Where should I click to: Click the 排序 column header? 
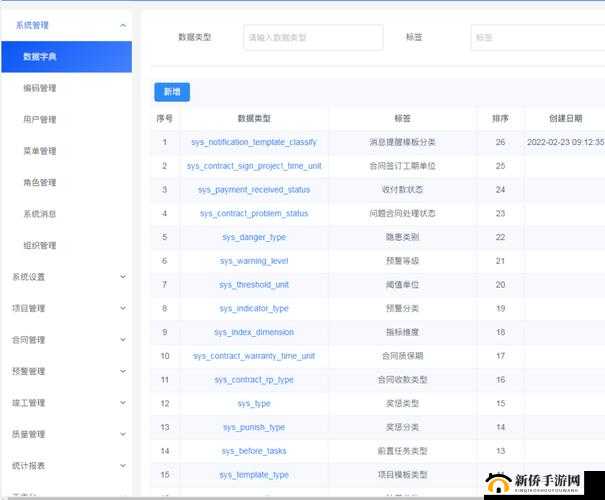coord(500,118)
